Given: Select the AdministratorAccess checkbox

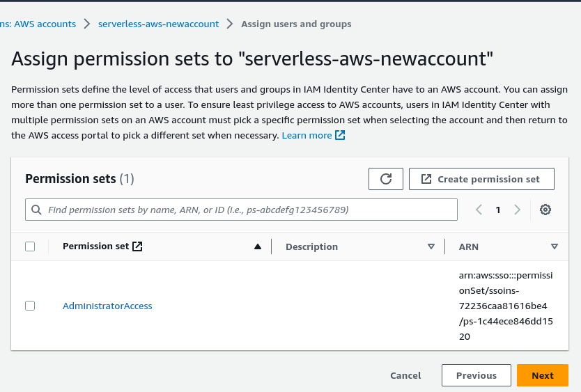Looking at the screenshot, I should (x=30, y=306).
